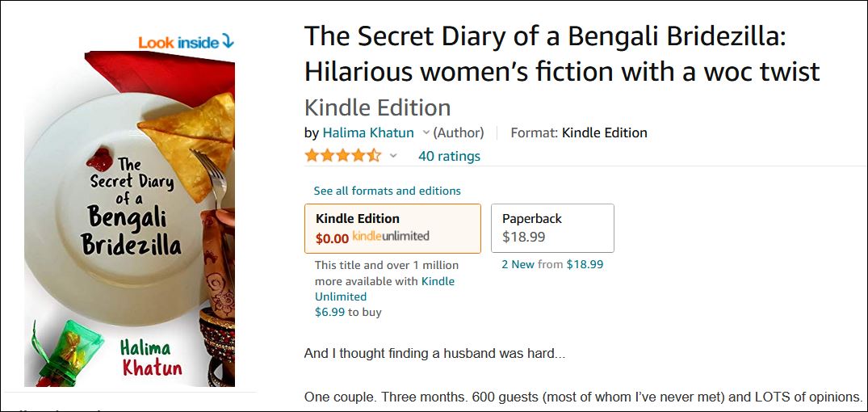Click See all formats and editions
868x412 pixels.
coord(387,191)
